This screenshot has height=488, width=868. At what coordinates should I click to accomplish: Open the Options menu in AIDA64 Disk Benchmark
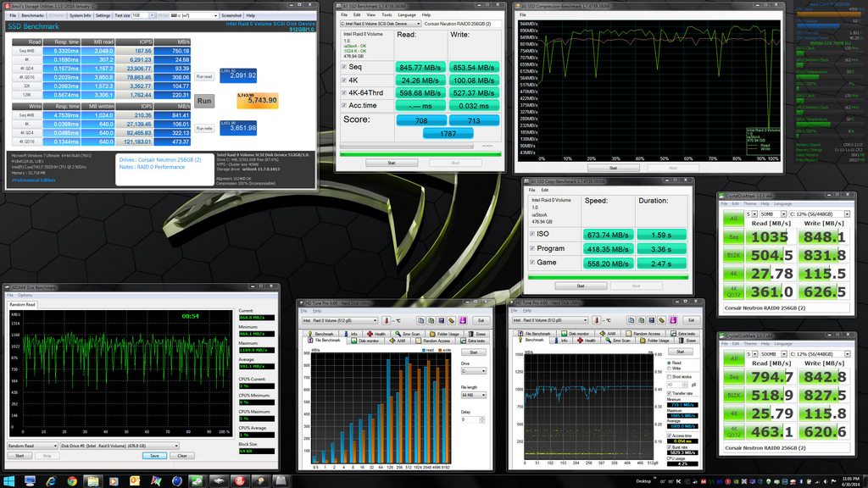[x=25, y=296]
